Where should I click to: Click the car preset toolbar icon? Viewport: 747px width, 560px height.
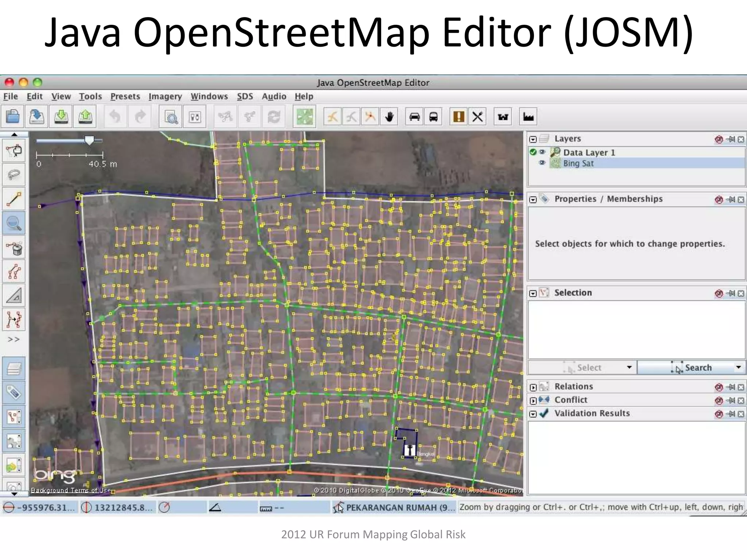[414, 117]
